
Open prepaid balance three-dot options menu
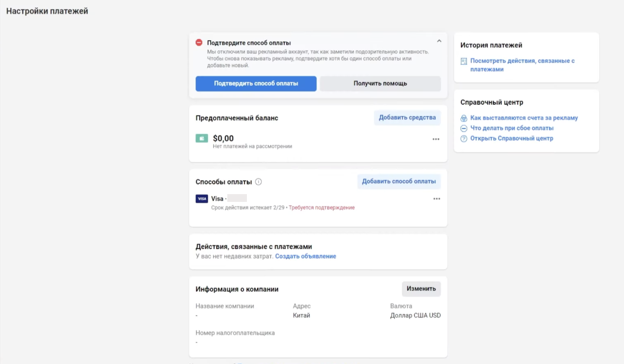coord(436,139)
